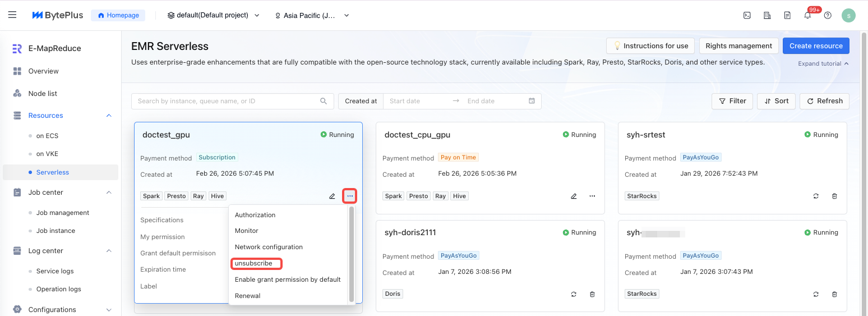Click the delete trash icon on syh-srtest
Screen dimensions: 868x316
coord(834,196)
